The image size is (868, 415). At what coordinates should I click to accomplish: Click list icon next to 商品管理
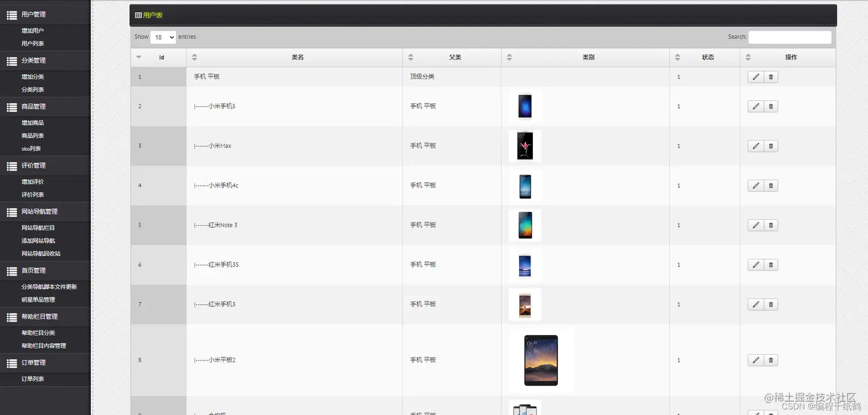tap(11, 107)
